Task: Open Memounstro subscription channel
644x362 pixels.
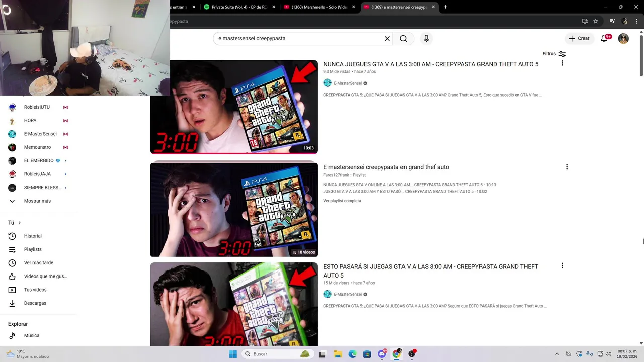Action: click(x=38, y=147)
